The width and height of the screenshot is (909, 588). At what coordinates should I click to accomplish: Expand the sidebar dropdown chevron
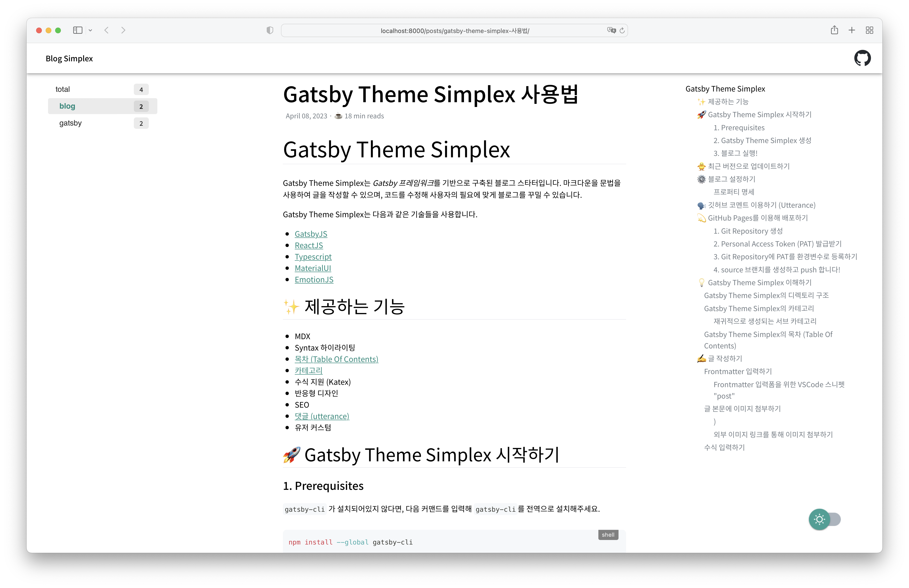[x=91, y=30]
